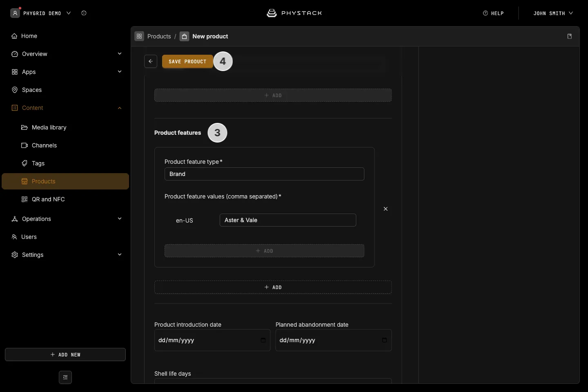Click the document icon in the header
Screen dimensions: 588x392
[x=570, y=36]
